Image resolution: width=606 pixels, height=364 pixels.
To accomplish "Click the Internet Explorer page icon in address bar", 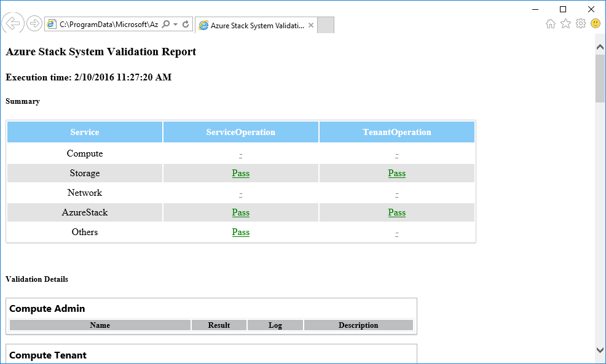I will [x=52, y=25].
